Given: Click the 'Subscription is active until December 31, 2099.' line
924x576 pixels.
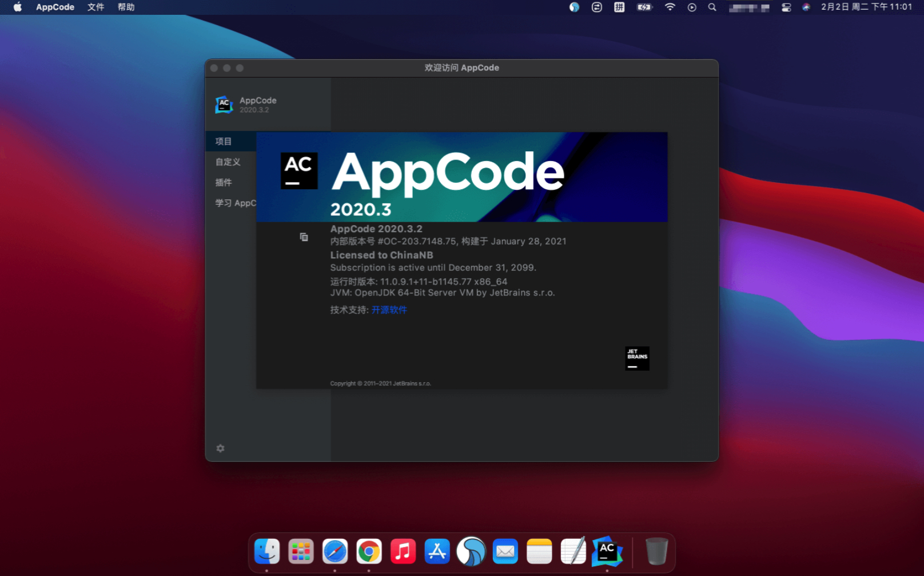Looking at the screenshot, I should pyautogui.click(x=433, y=267).
